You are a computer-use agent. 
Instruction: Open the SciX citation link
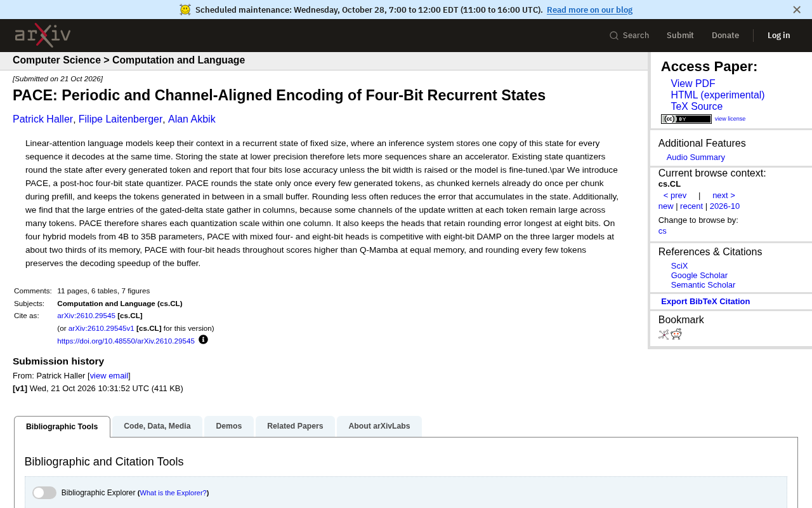(x=679, y=266)
